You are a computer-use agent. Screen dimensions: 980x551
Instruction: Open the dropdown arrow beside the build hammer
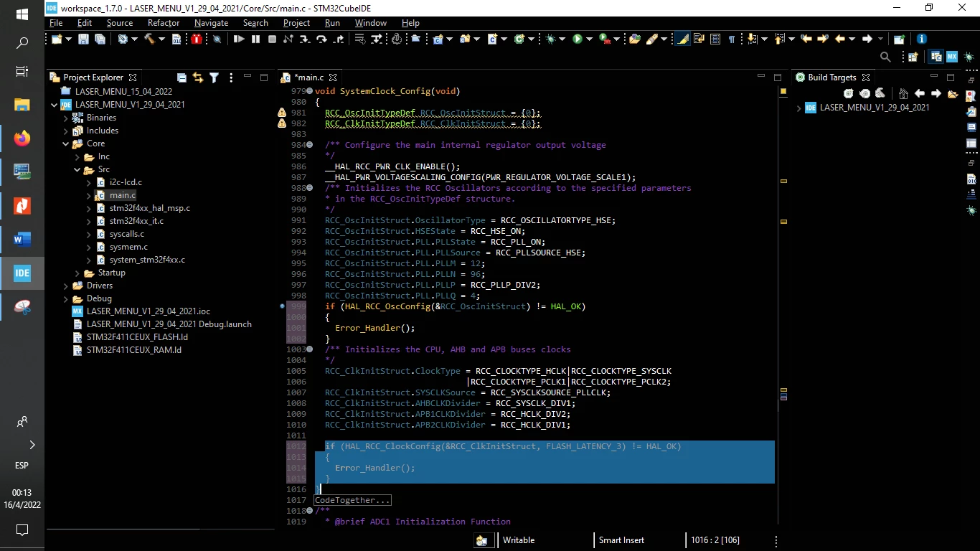point(161,39)
